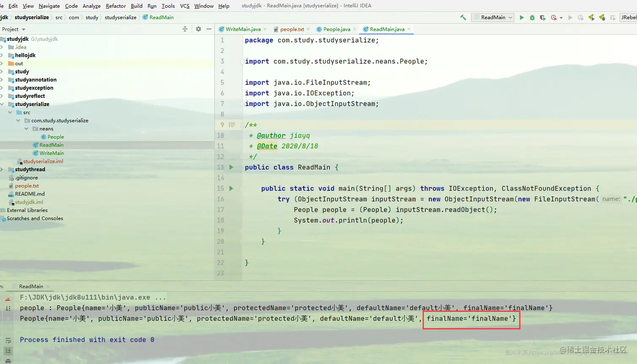This screenshot has width=637, height=364.
Task: Click 'Process finished with exit code 0' text
Action: click(x=87, y=340)
